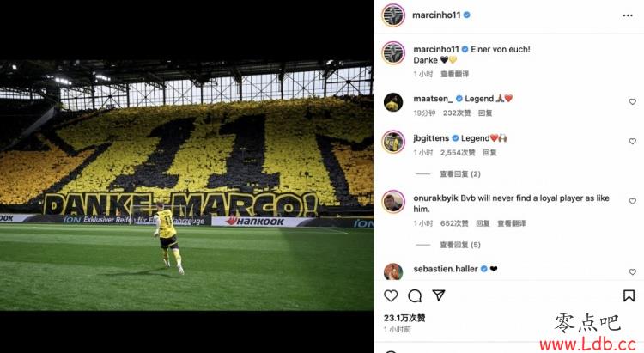Image resolution: width=644 pixels, height=353 pixels.
Task: Save post with bookmark icon
Action: [629, 295]
